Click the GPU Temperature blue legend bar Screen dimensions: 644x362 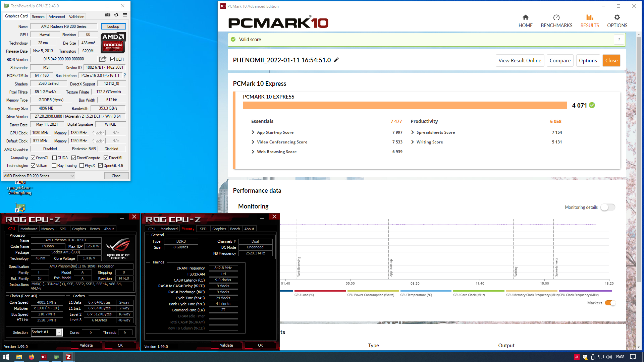click(x=426, y=291)
